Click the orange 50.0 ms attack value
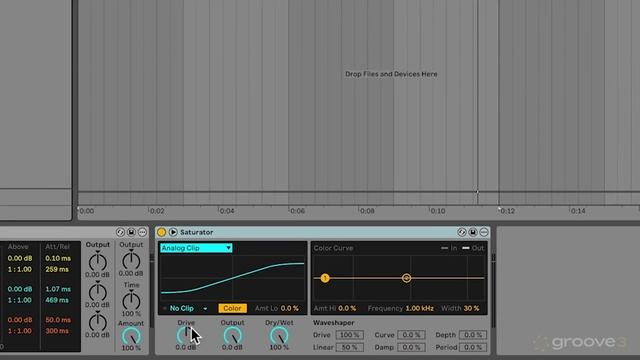 58,320
